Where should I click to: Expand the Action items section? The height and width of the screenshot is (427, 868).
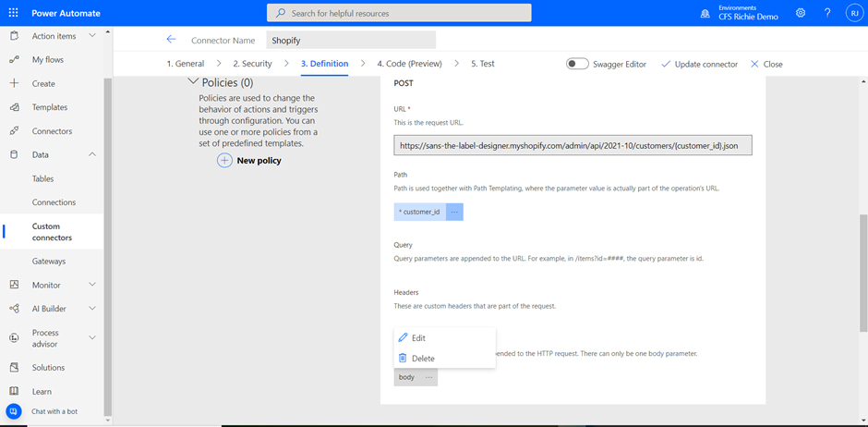[x=92, y=35]
